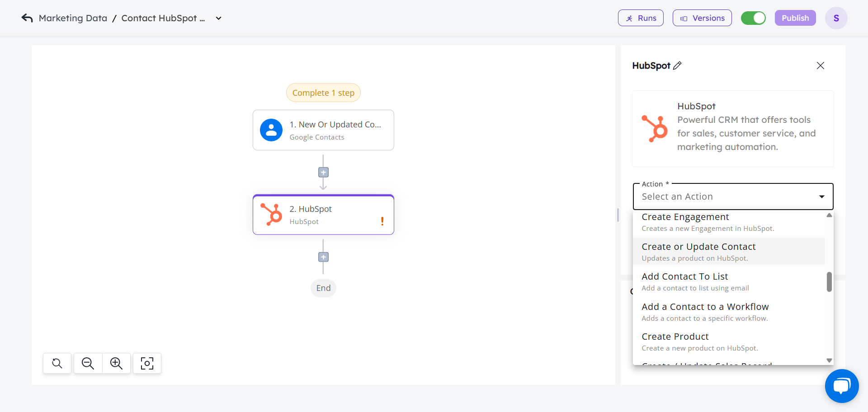Open the Marketing Data folder link
The image size is (868, 412).
(73, 18)
